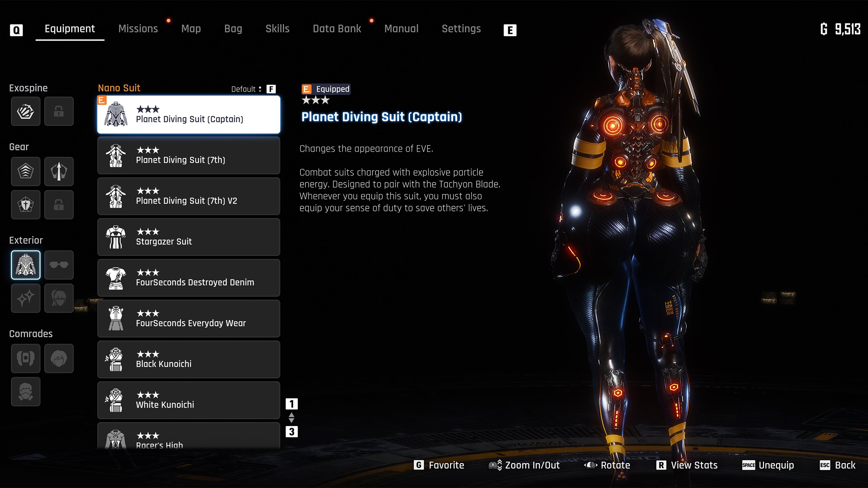Image resolution: width=868 pixels, height=488 pixels.
Task: Select the Black Kunoichi suit thumbnail
Action: pos(116,360)
